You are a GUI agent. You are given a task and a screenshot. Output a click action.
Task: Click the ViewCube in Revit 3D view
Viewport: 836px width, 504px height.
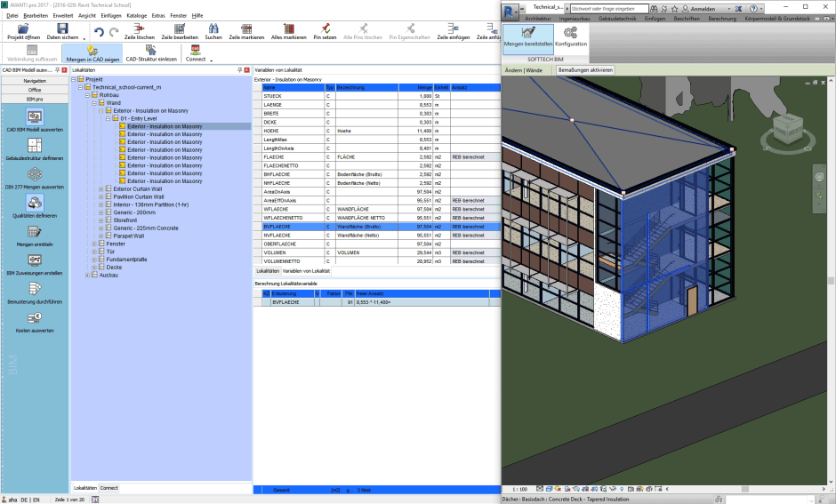click(788, 129)
